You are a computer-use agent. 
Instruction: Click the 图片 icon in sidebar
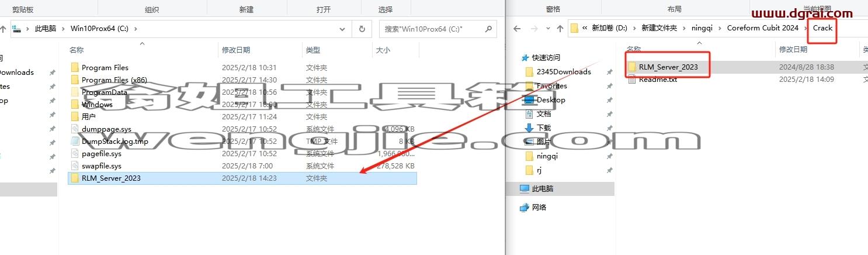pyautogui.click(x=529, y=142)
